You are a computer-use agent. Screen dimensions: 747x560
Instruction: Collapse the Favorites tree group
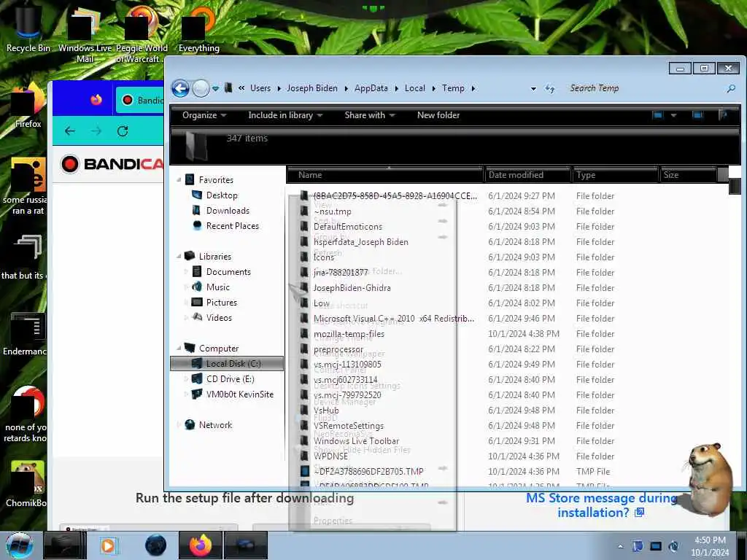[x=179, y=180]
